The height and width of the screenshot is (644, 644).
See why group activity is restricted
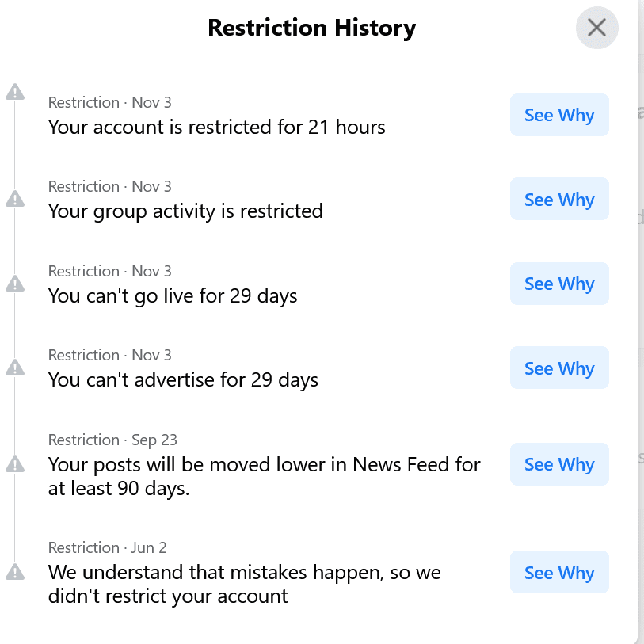tap(559, 200)
